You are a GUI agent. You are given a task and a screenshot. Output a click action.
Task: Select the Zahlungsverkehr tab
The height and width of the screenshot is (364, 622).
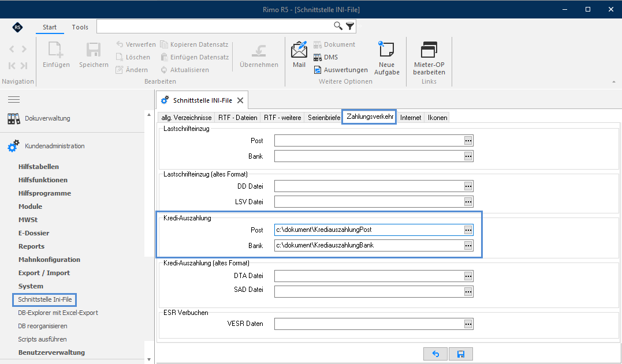coord(370,117)
